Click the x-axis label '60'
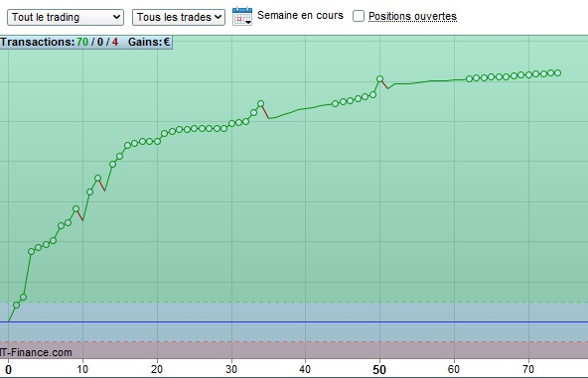 point(453,369)
